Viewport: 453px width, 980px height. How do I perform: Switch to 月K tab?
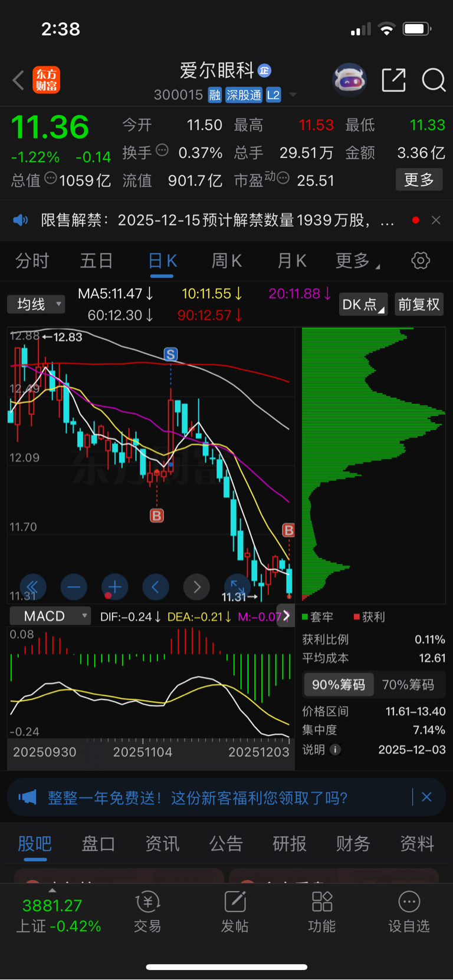(x=291, y=260)
